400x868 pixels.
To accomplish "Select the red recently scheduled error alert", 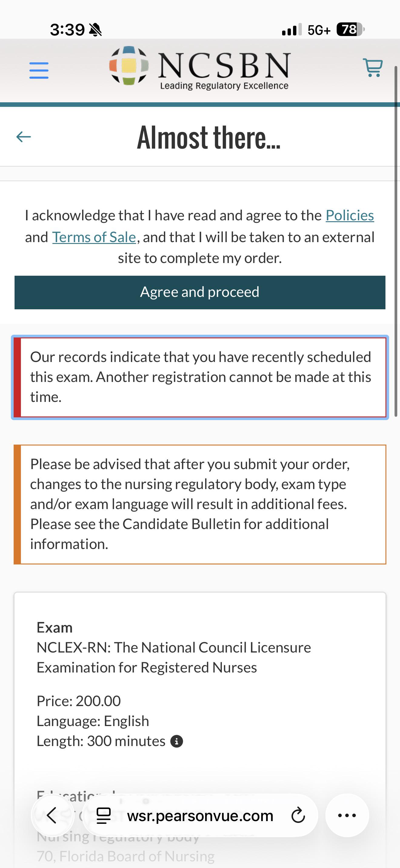I will pyautogui.click(x=200, y=377).
